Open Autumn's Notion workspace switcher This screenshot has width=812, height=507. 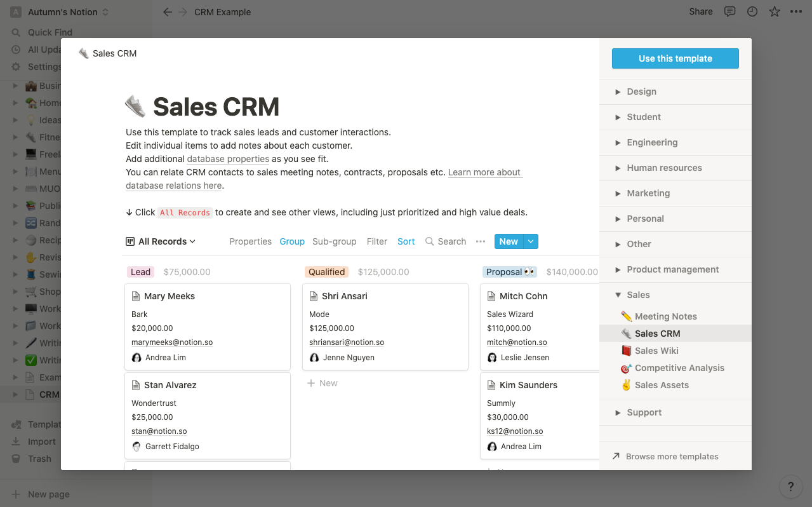pos(60,12)
